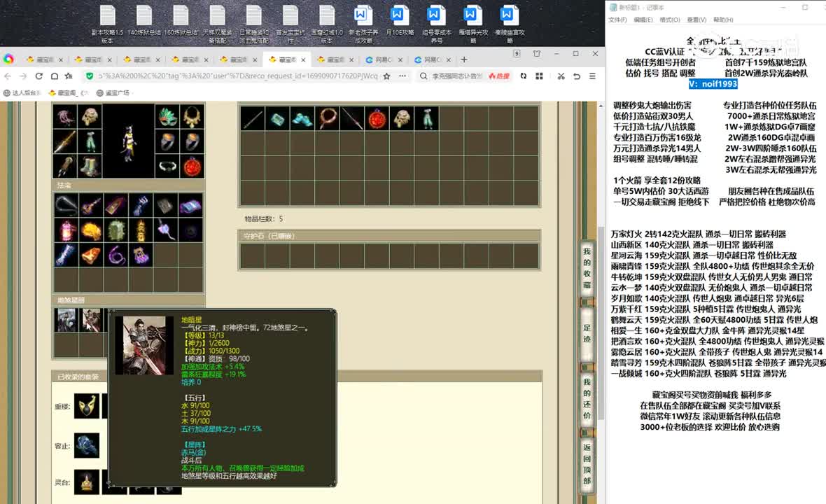Click the green robe armor icon
The height and width of the screenshot is (504, 826).
coord(90,141)
